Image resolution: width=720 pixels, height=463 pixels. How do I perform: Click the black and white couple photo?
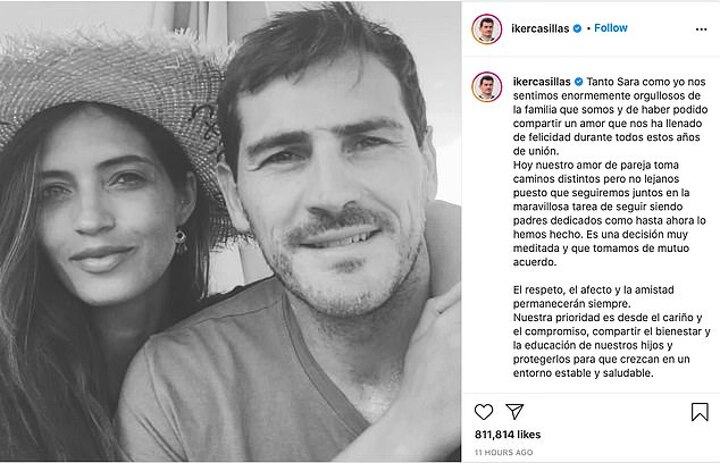[231, 232]
